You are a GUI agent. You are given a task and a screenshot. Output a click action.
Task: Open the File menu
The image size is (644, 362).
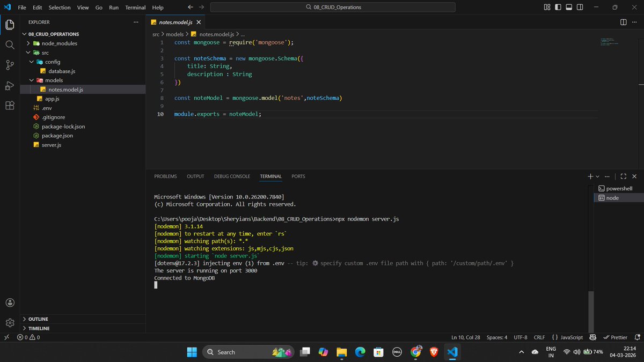22,8
